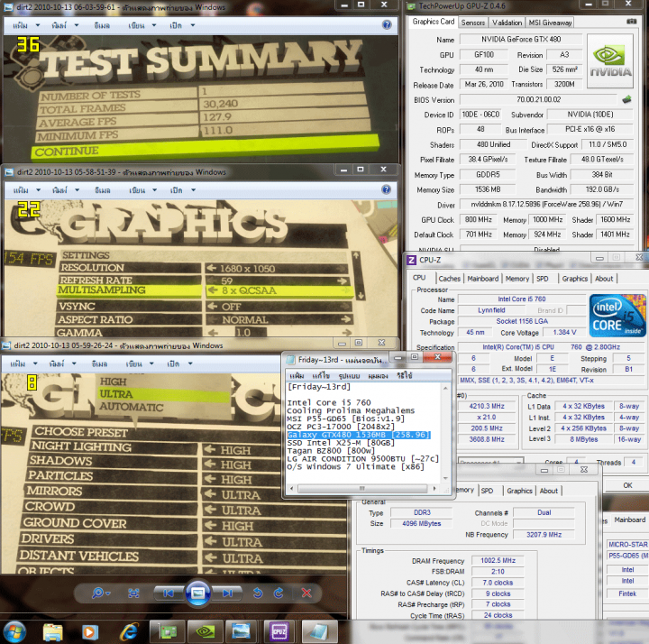This screenshot has height=644, width=649.
Task: Open the Windows Start menu
Action: [x=14, y=631]
